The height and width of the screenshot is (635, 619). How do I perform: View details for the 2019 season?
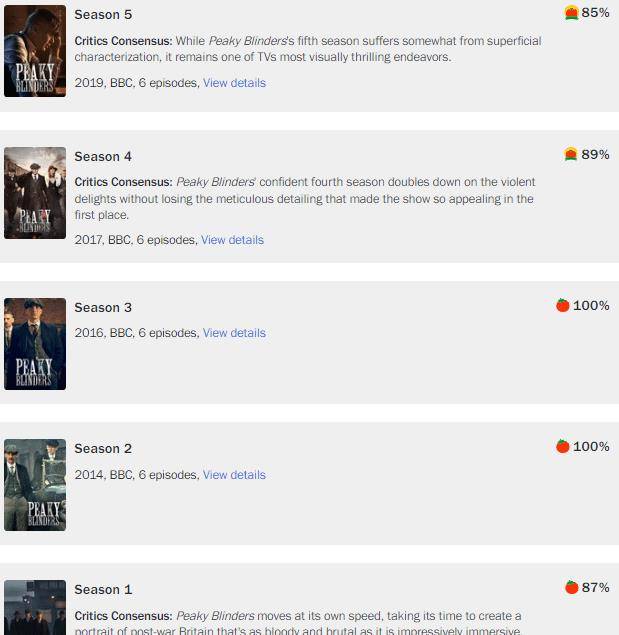[x=234, y=83]
